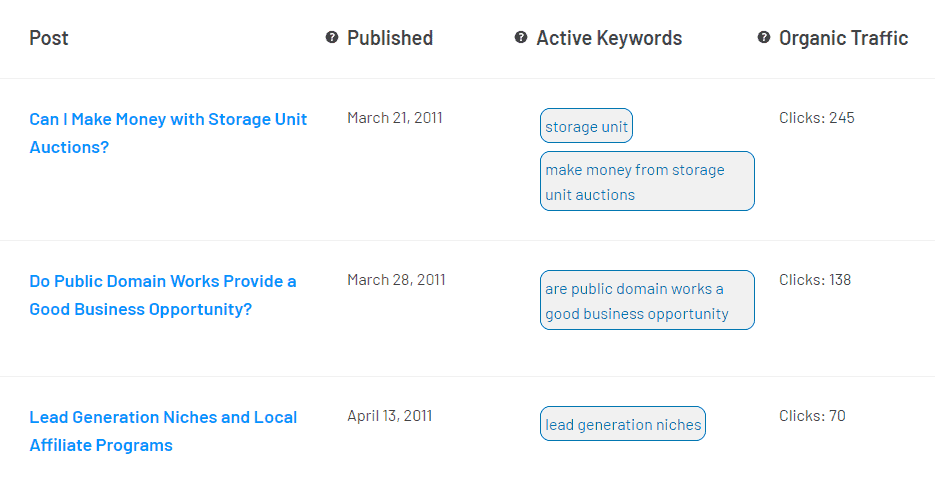The image size is (935, 493).
Task: Click the April 13, 2011 publish date
Action: point(390,416)
